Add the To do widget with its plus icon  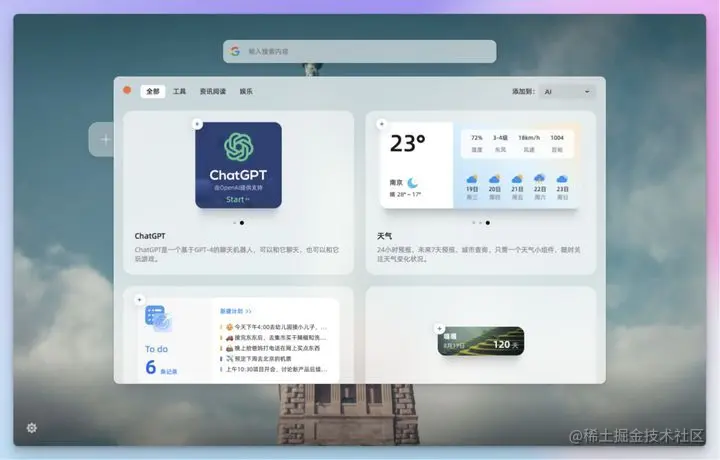pos(140,300)
